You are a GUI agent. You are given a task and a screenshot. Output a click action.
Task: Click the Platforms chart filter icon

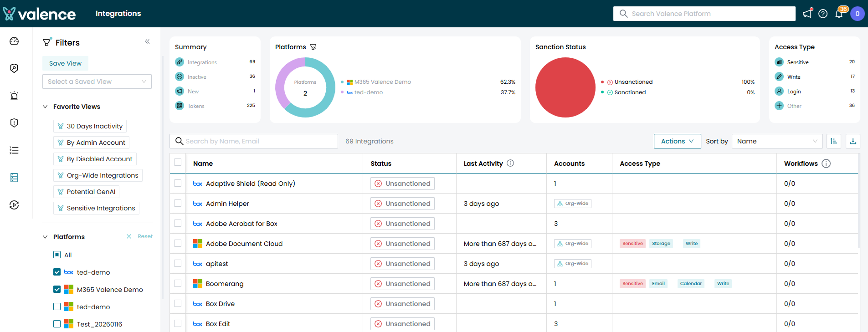(313, 47)
